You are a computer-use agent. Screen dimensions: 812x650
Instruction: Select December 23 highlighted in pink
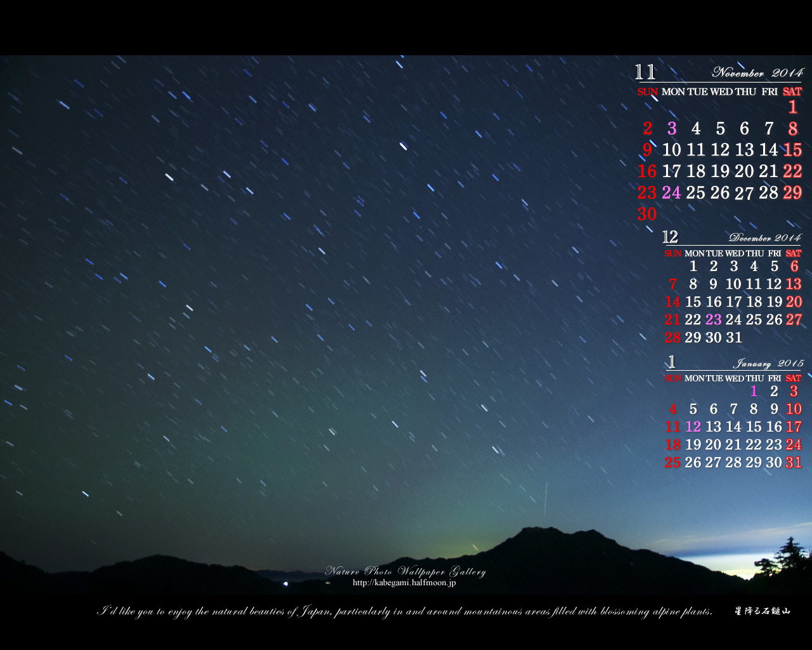(x=714, y=319)
